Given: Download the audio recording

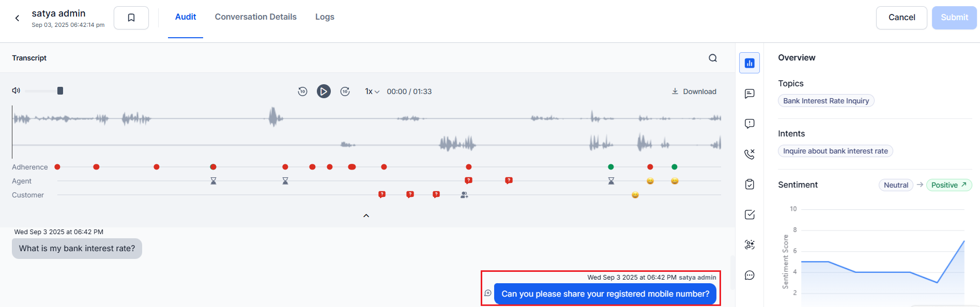Looking at the screenshot, I should pos(694,91).
